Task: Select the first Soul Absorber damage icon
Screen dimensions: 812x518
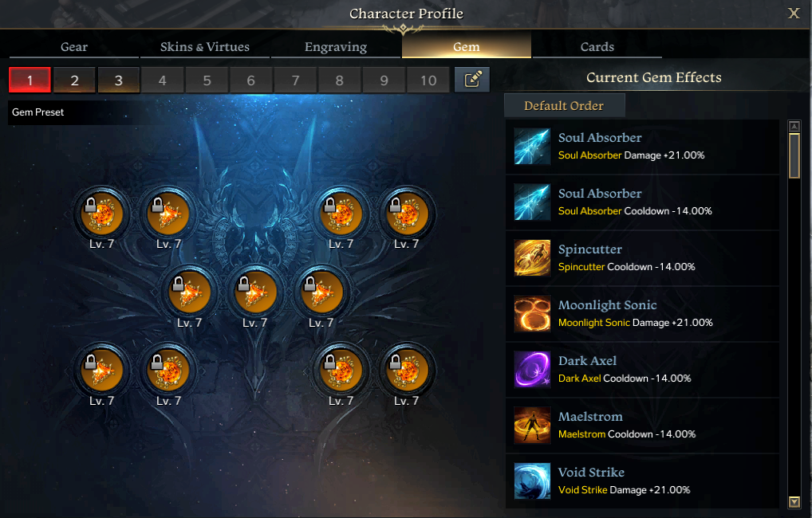Action: click(x=532, y=146)
